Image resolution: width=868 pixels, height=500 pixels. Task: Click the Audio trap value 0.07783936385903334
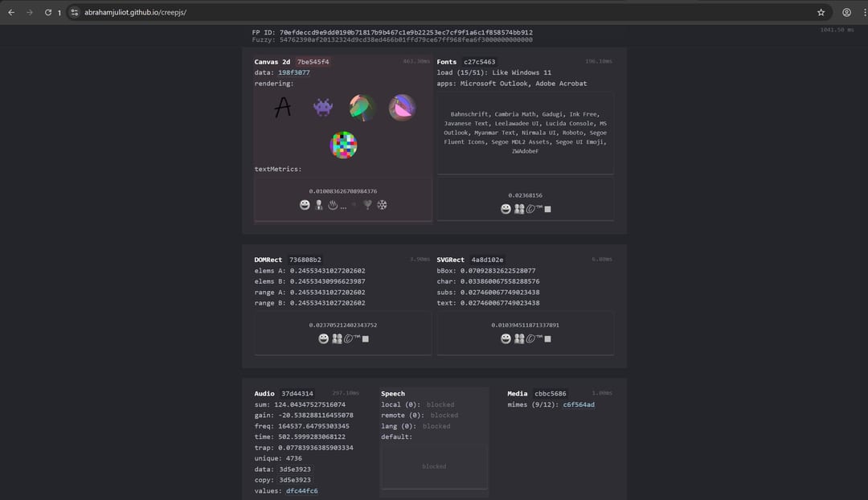316,448
